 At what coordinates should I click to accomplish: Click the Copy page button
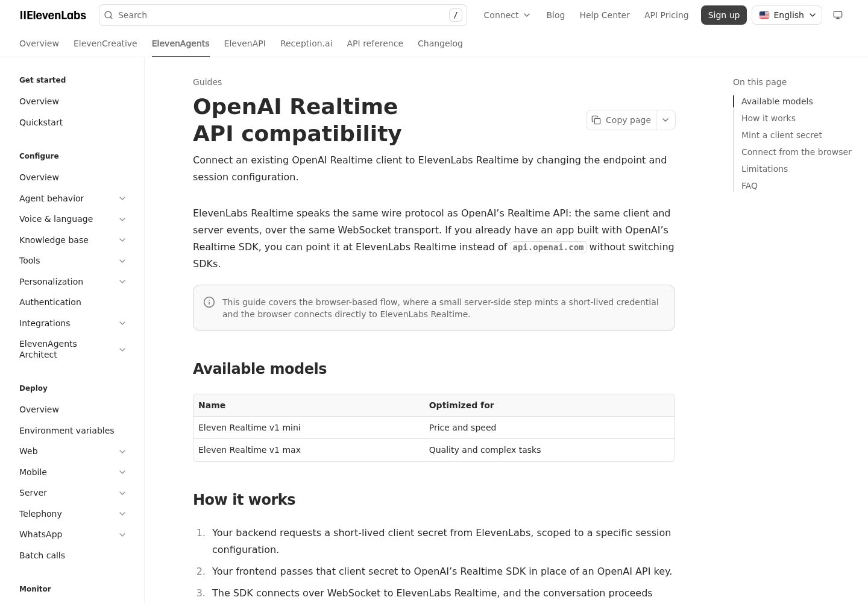[x=621, y=120]
